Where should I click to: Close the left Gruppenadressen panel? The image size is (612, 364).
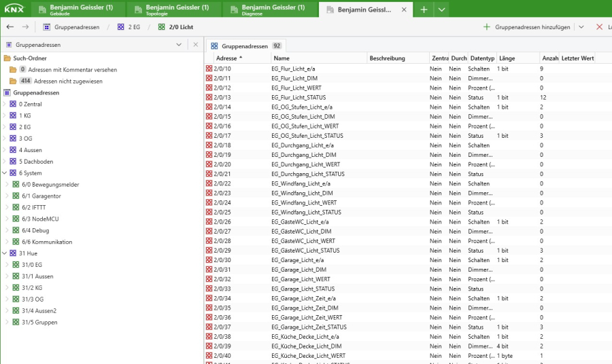point(195,44)
